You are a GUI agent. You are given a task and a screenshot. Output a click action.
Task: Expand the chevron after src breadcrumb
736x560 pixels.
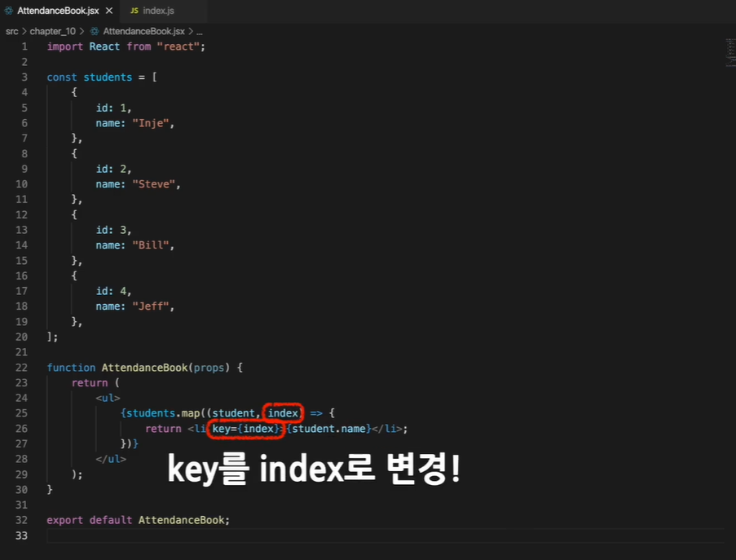[x=24, y=32]
